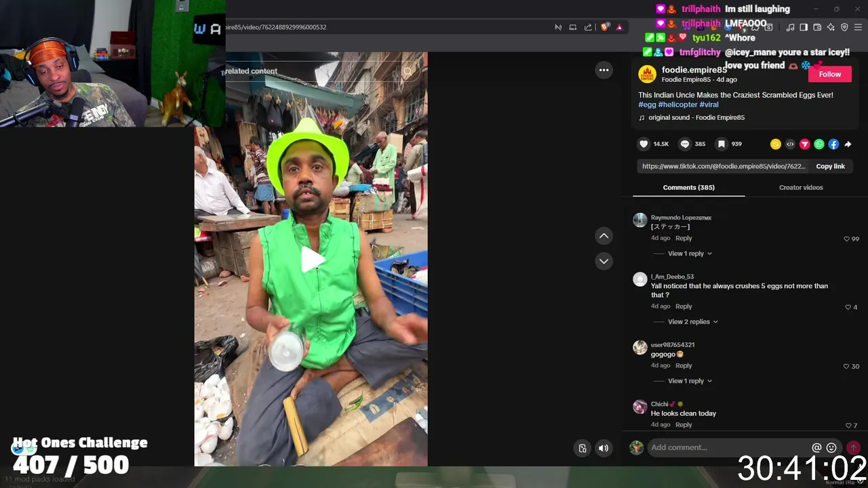The width and height of the screenshot is (868, 488).
Task: Open the #viral hashtag
Action: [709, 104]
